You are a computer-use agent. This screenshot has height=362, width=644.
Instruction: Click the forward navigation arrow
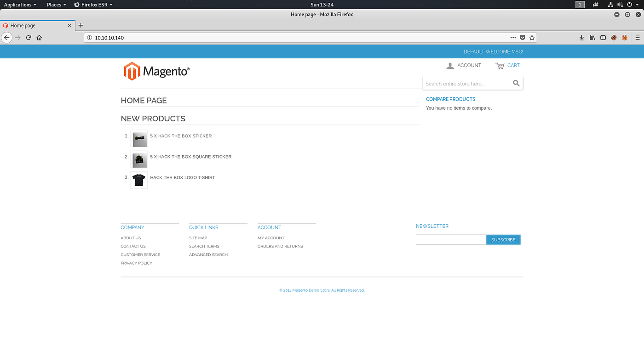[x=18, y=38]
